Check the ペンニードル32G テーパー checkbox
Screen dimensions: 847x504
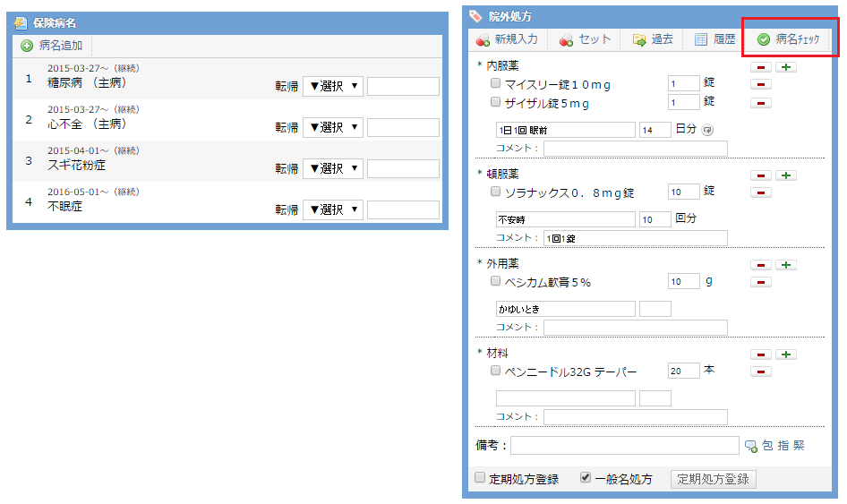pyautogui.click(x=495, y=371)
